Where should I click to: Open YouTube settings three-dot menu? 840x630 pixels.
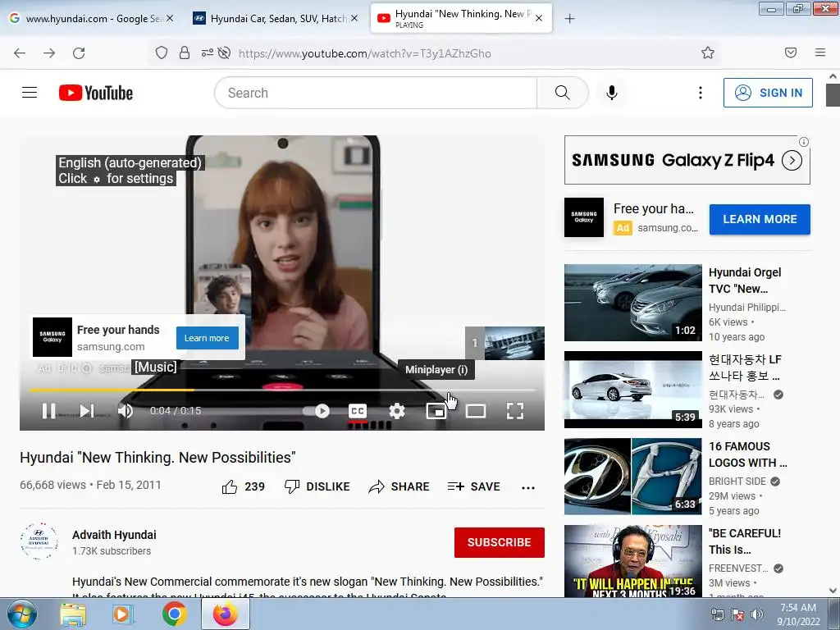(x=701, y=93)
